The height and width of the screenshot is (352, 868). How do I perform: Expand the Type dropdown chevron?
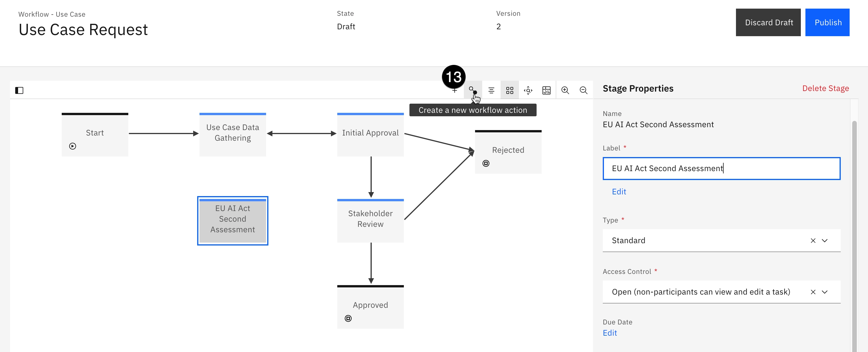pos(824,241)
